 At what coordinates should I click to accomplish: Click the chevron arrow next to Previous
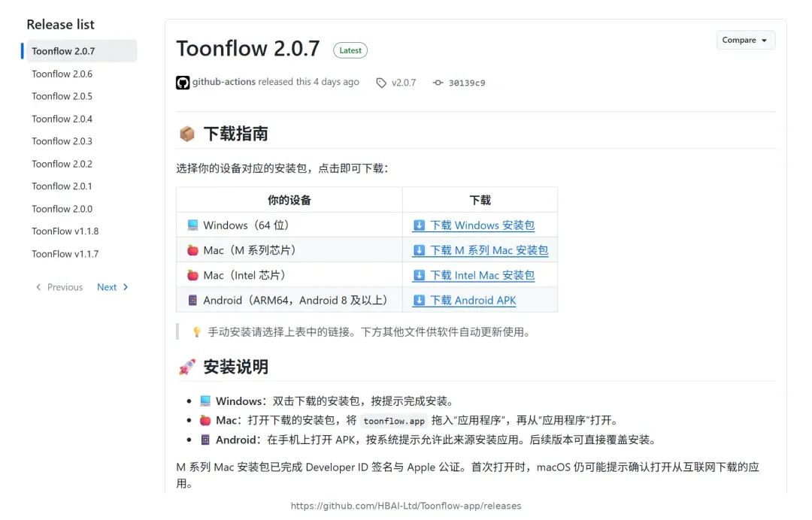[x=38, y=287]
